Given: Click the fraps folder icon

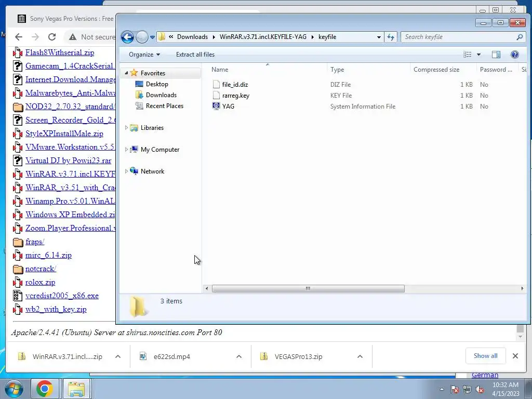Looking at the screenshot, I should pos(18,242).
